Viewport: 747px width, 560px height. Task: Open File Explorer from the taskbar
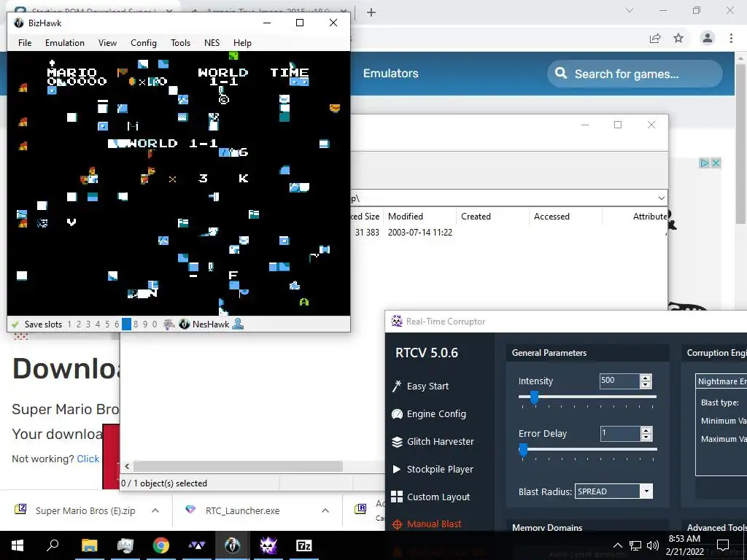89,545
